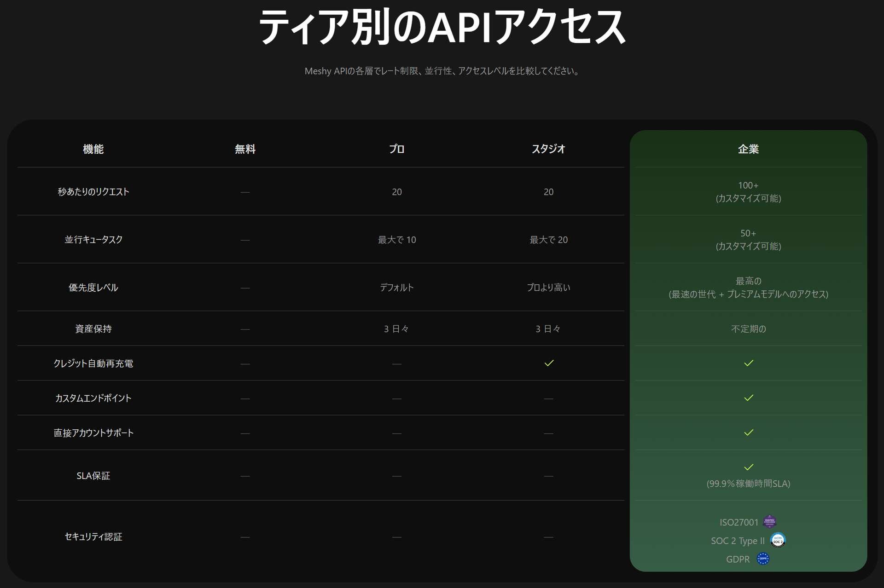Click the 並行キュータスク row label
This screenshot has height=588, width=884.
pos(93,240)
